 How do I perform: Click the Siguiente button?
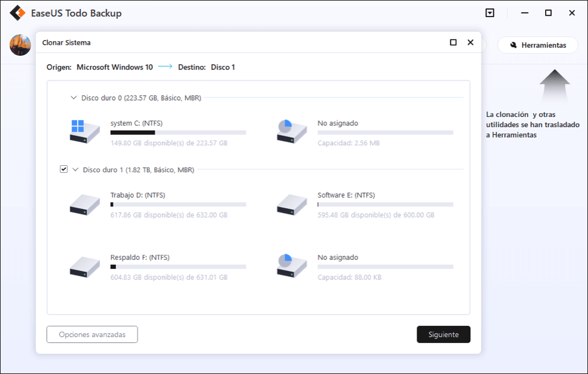443,334
